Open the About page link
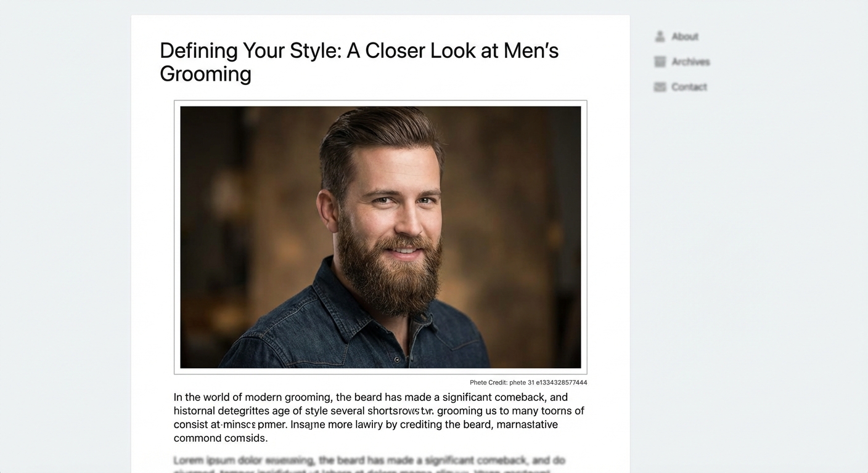 tap(685, 36)
